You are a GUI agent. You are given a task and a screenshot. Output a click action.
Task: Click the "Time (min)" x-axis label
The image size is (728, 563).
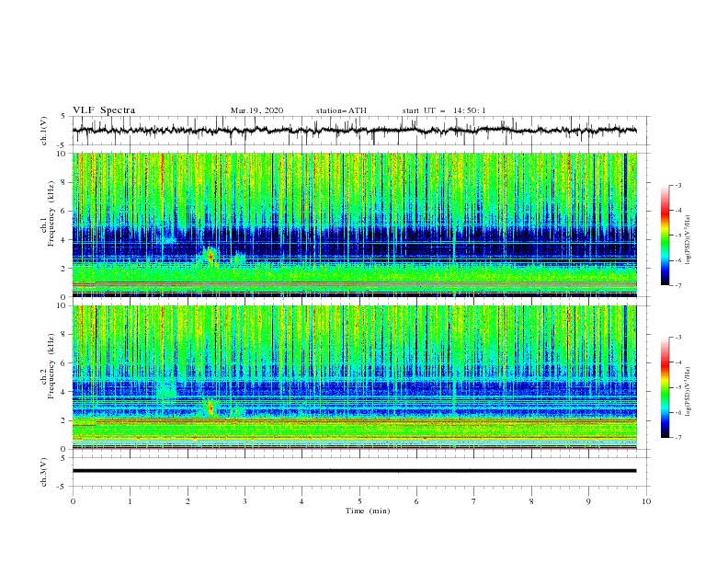[368, 511]
